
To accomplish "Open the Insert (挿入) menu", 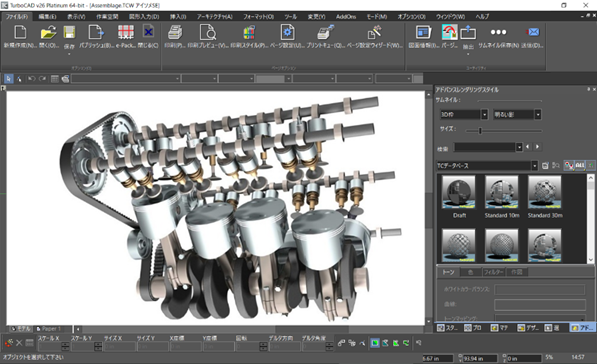I will [178, 17].
